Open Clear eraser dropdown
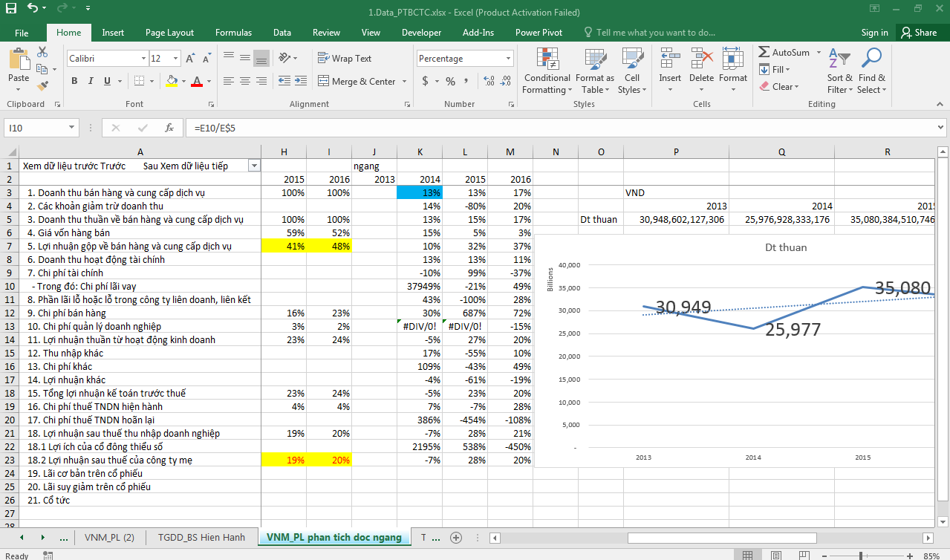 779,86
